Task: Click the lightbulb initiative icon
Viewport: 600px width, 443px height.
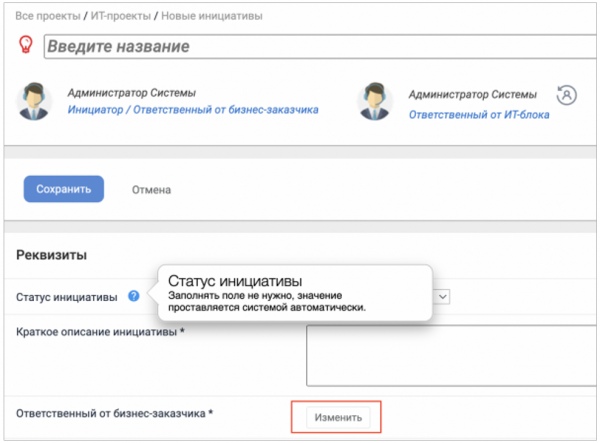Action: click(x=25, y=46)
